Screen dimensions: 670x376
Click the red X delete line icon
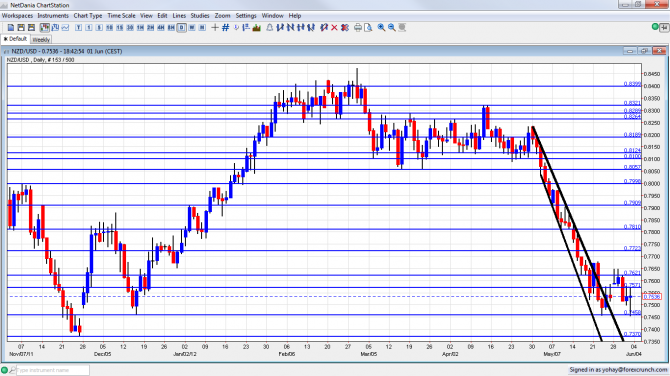[x=334, y=28]
